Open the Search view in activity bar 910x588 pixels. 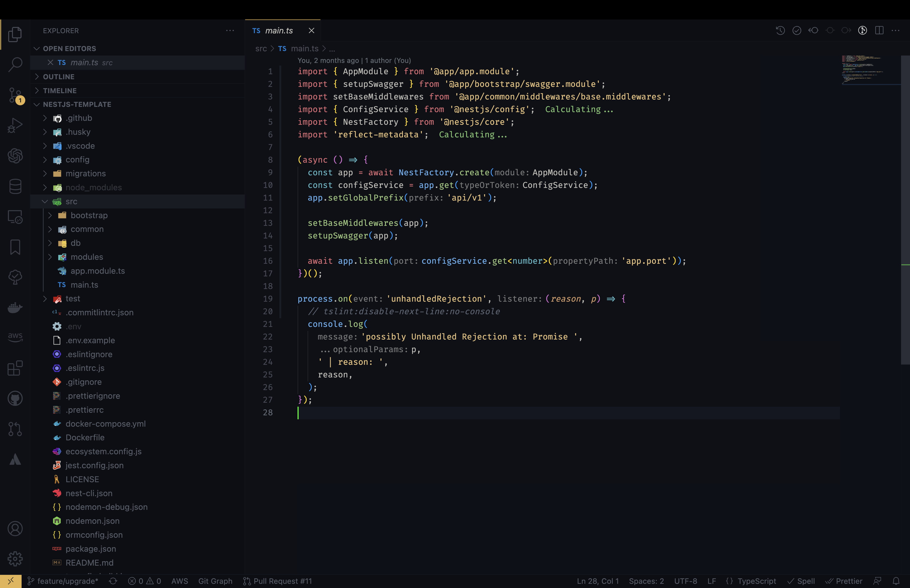tap(15, 64)
